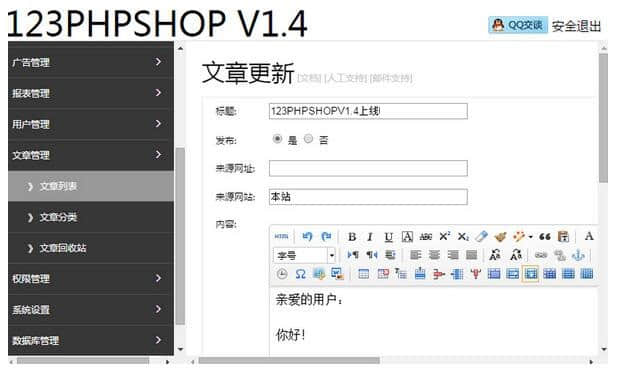Activate the format painter brush
This screenshot has height=374, width=619.
[x=500, y=237]
